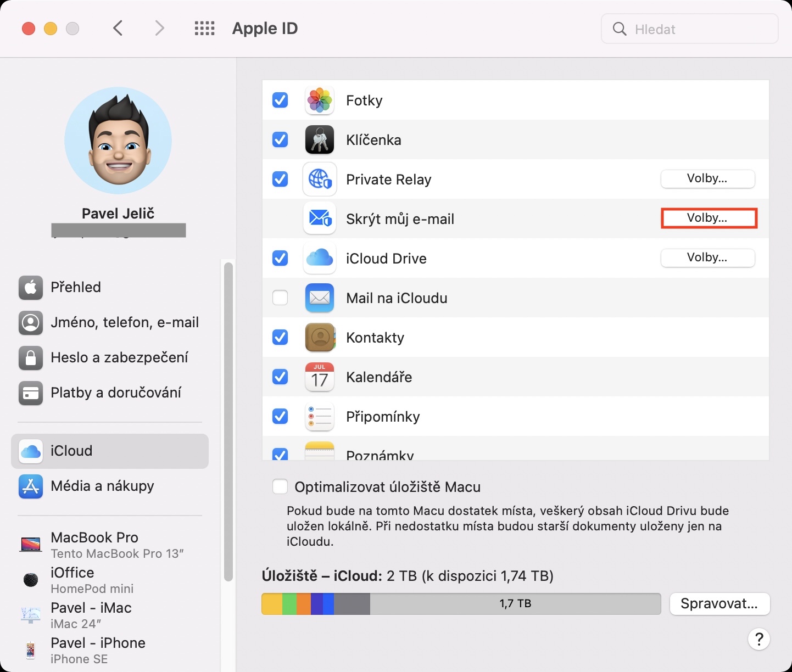Click the Fotky app icon
792x672 pixels.
pyautogui.click(x=320, y=100)
